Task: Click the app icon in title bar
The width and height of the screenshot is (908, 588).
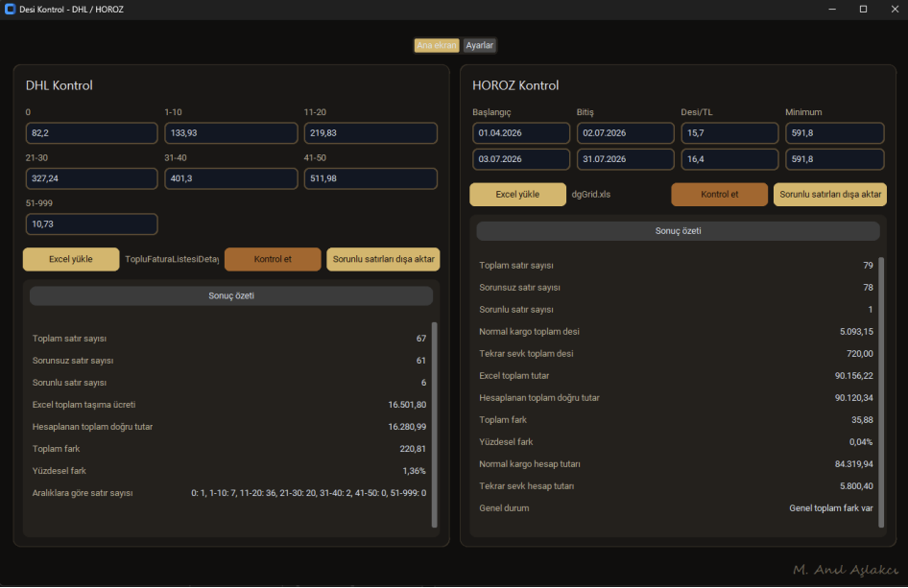Action: [10, 10]
